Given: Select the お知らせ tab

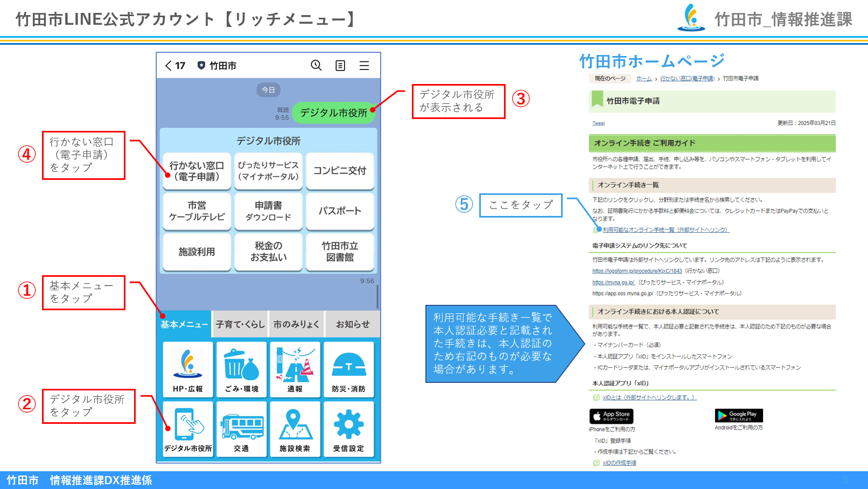Looking at the screenshot, I should (x=353, y=324).
